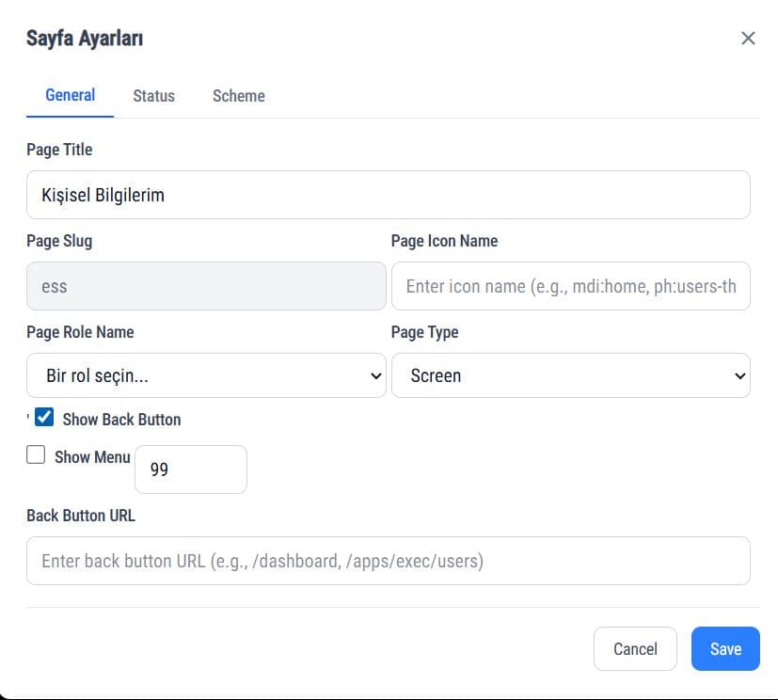Click the chevron arrow on the Screen selector
This screenshot has width=778, height=700.
pos(738,376)
